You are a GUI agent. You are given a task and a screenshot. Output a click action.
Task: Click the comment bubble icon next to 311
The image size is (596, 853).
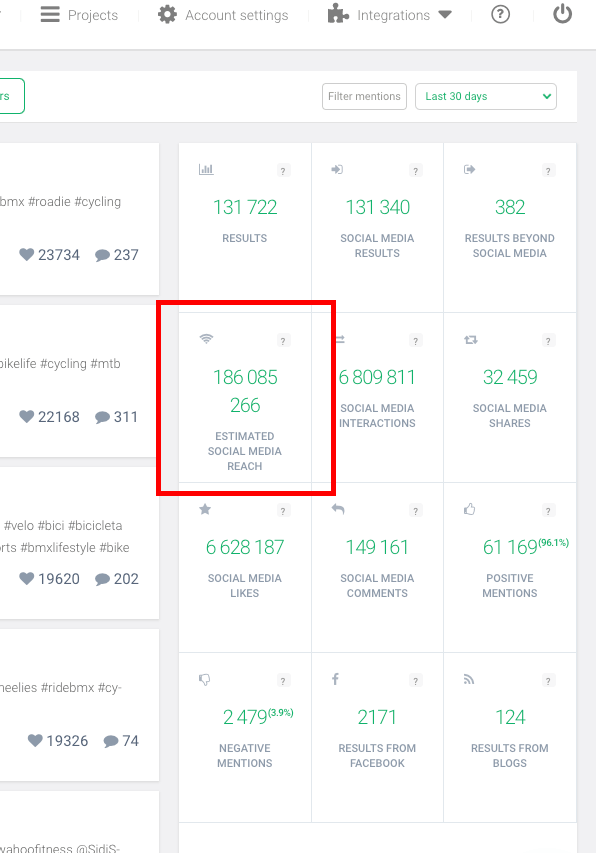[x=102, y=417]
